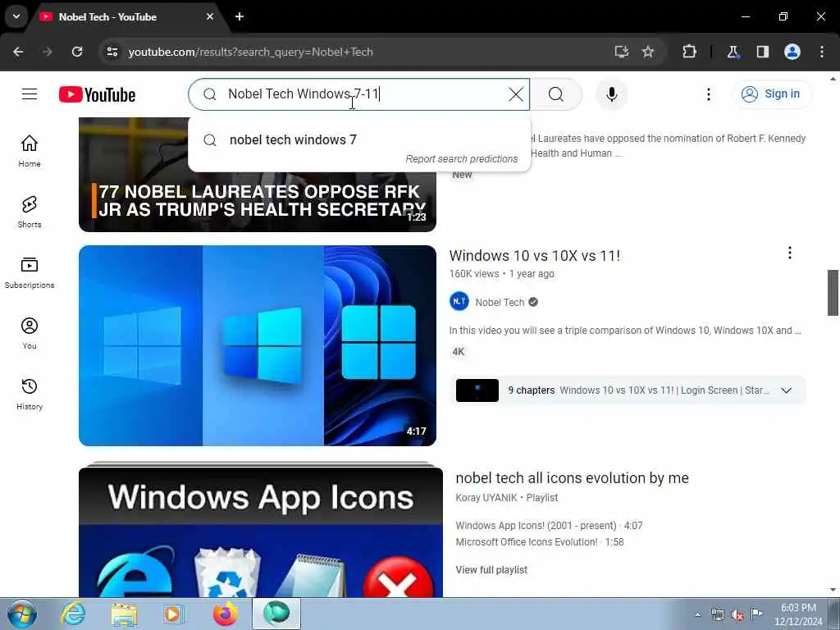Clear the search box with the X
Image resolution: width=840 pixels, height=630 pixels.
point(516,94)
